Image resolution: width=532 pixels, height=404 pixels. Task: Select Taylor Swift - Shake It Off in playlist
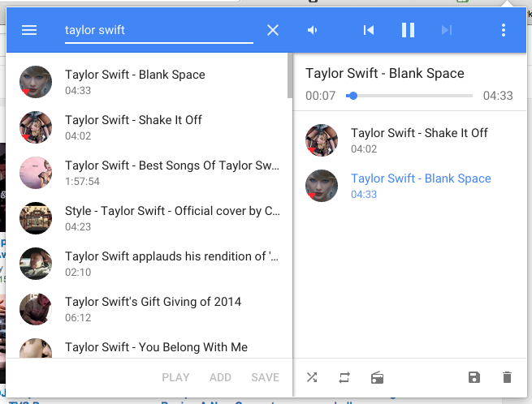419,140
